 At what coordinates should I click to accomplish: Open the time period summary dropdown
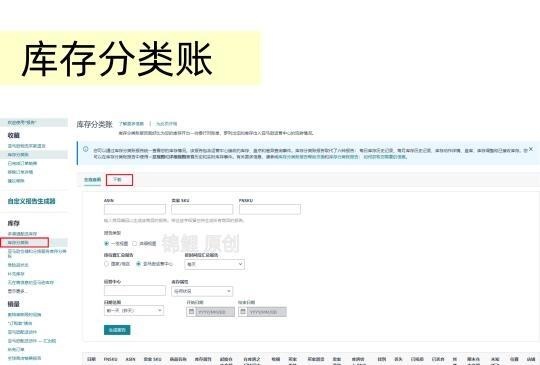click(x=215, y=264)
